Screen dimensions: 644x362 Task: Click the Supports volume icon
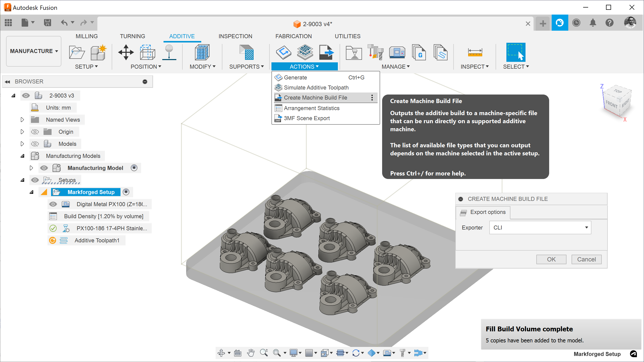(x=247, y=52)
